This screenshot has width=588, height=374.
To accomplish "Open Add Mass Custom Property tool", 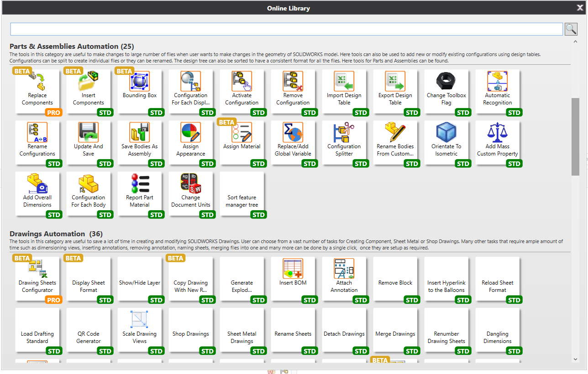I will (498, 143).
